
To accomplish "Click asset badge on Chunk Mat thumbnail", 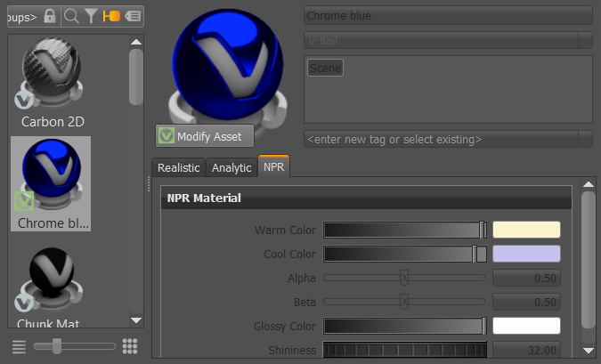I will coord(24,303).
